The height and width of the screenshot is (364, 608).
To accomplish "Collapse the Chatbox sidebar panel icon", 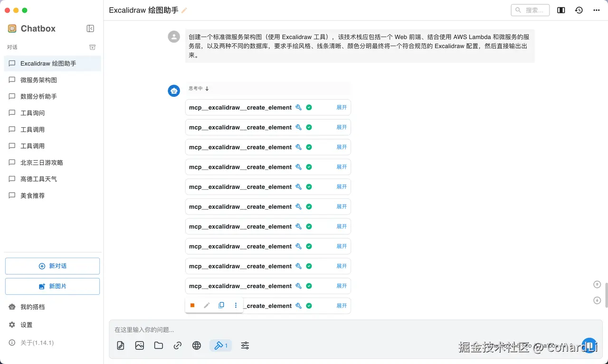I will pos(90,28).
